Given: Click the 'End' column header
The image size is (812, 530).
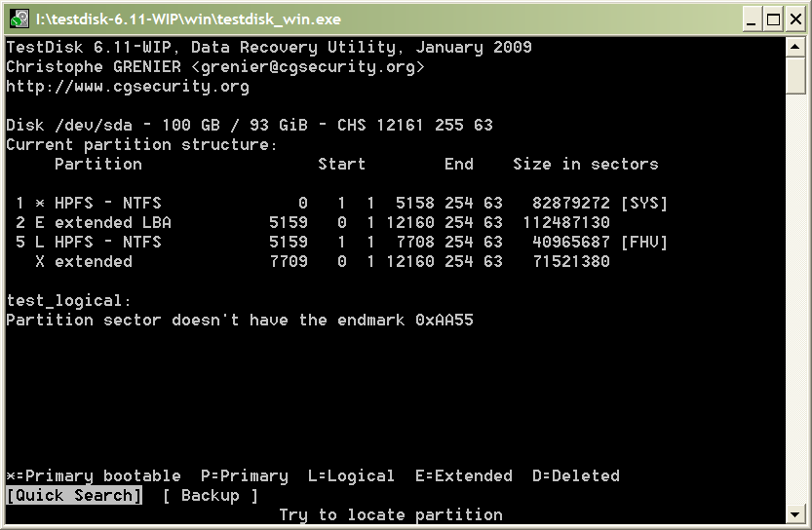Looking at the screenshot, I should (x=459, y=164).
